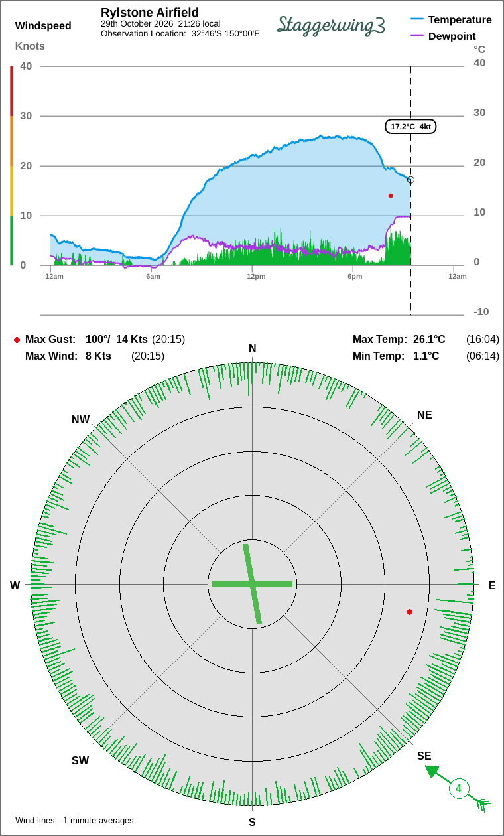The height and width of the screenshot is (836, 504).
Task: Click the Knots unit label
Action: click(30, 46)
